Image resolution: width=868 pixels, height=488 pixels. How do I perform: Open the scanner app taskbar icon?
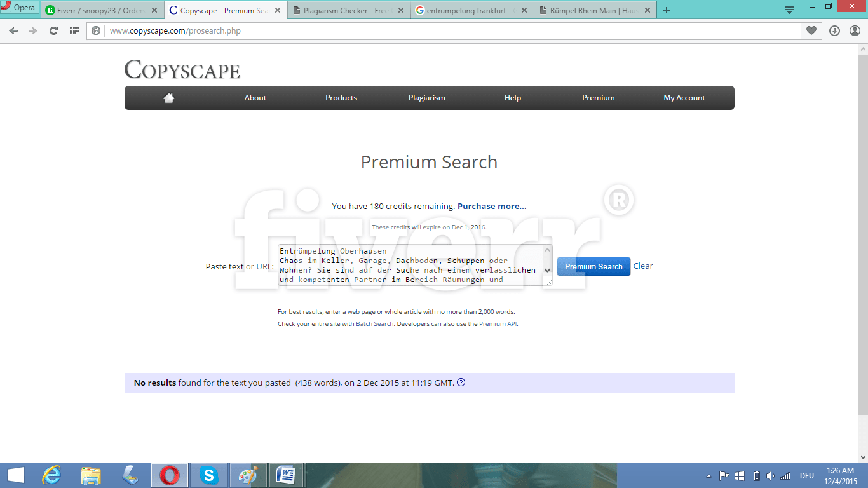point(130,475)
